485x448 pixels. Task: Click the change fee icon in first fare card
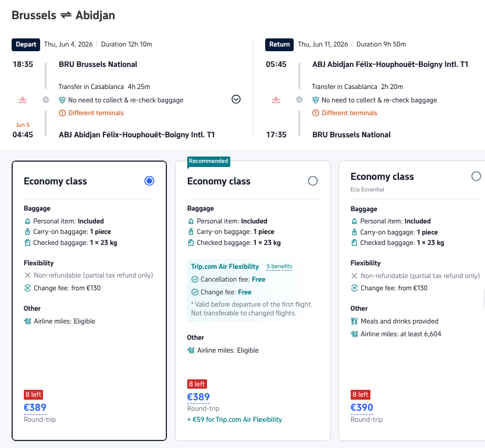(x=27, y=288)
